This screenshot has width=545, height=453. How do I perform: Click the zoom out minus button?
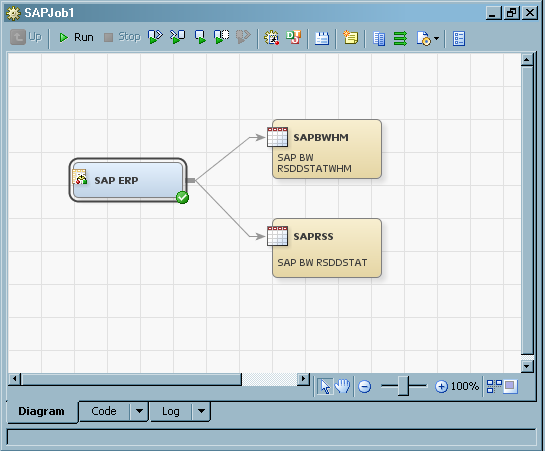point(364,387)
